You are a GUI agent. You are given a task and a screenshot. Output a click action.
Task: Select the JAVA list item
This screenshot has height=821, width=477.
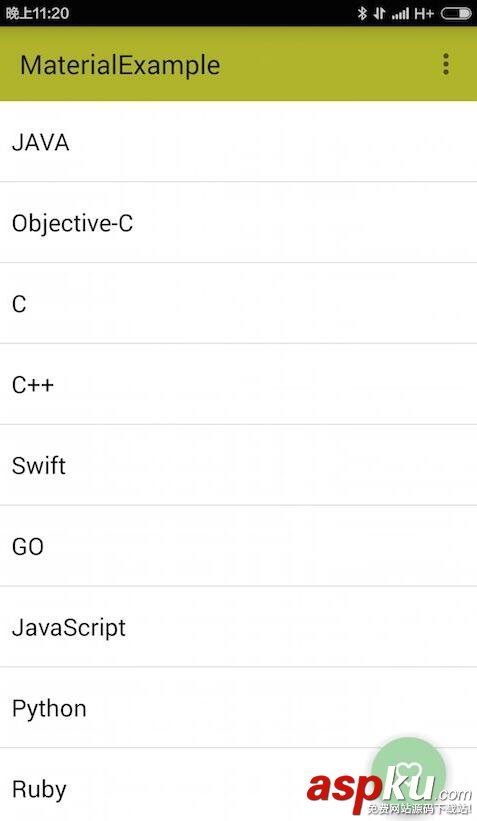pos(238,142)
